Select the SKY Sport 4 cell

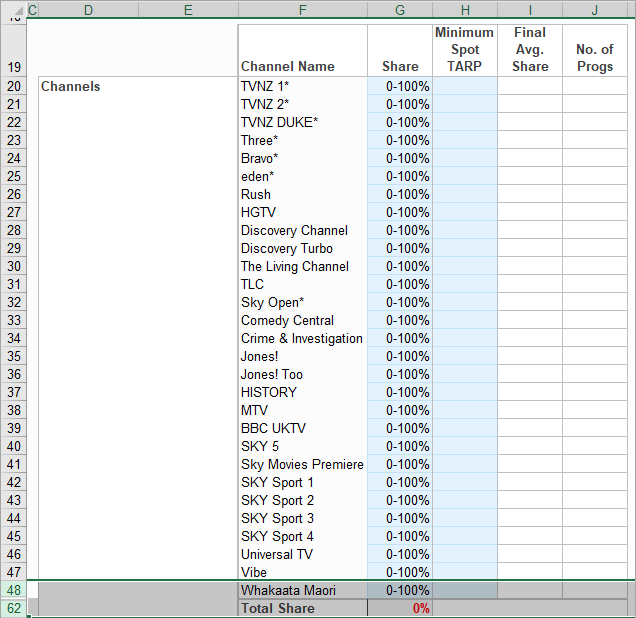[303, 536]
